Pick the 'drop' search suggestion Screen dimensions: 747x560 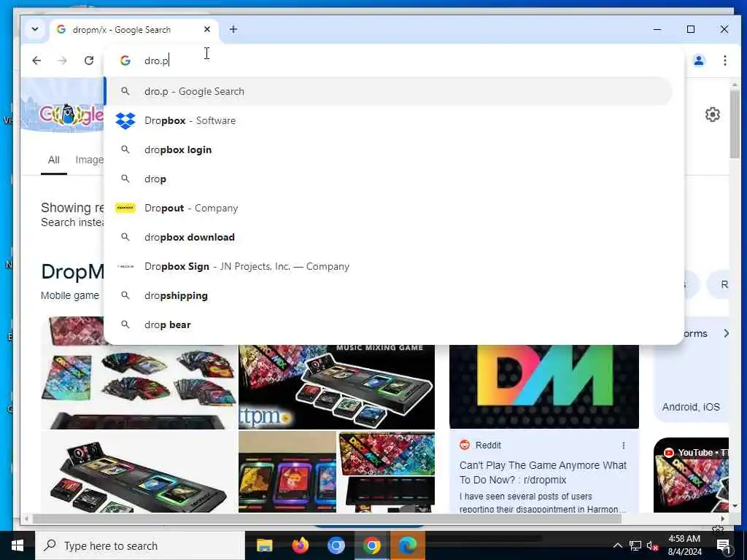[388, 179]
